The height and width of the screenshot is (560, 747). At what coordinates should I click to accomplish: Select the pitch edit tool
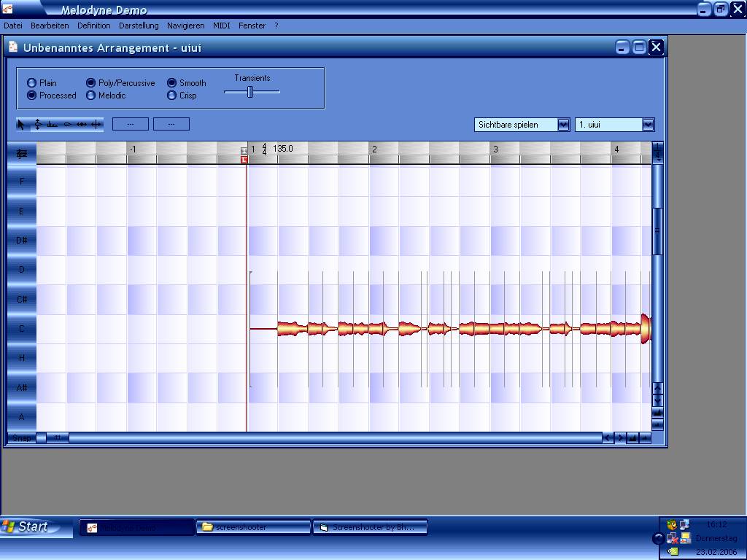pyautogui.click(x=38, y=125)
